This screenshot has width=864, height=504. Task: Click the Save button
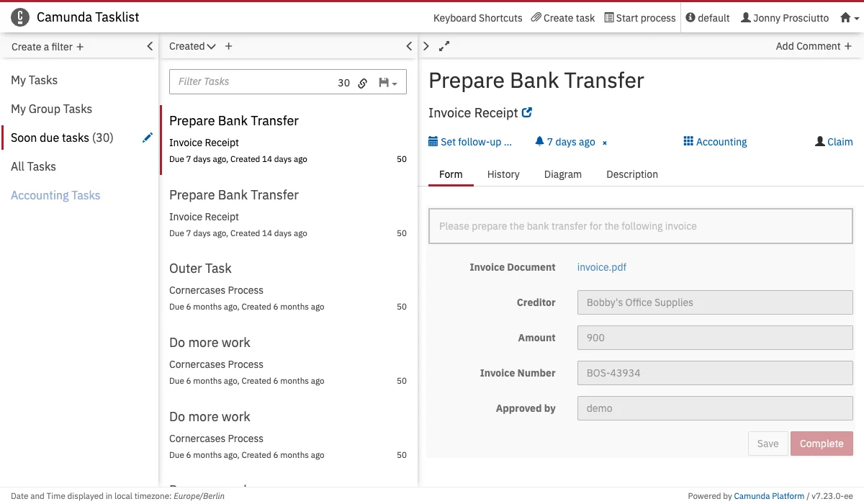[768, 444]
